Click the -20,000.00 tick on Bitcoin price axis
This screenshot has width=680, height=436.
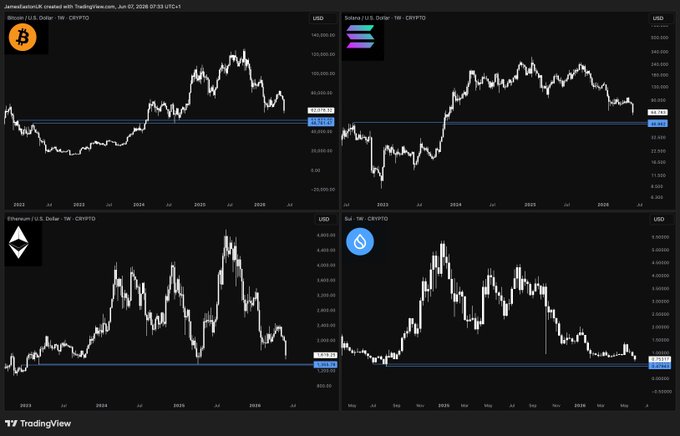point(324,190)
